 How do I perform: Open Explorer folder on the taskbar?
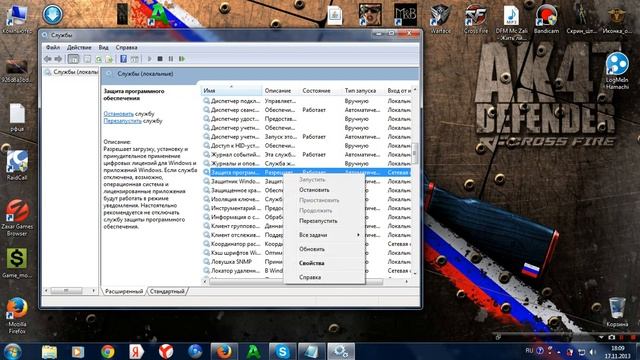click(49, 351)
